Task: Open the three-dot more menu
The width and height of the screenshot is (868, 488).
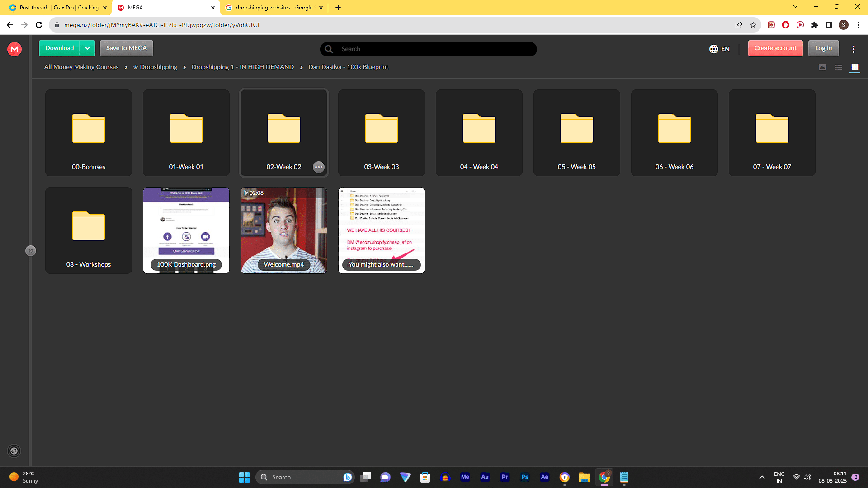Action: click(853, 49)
